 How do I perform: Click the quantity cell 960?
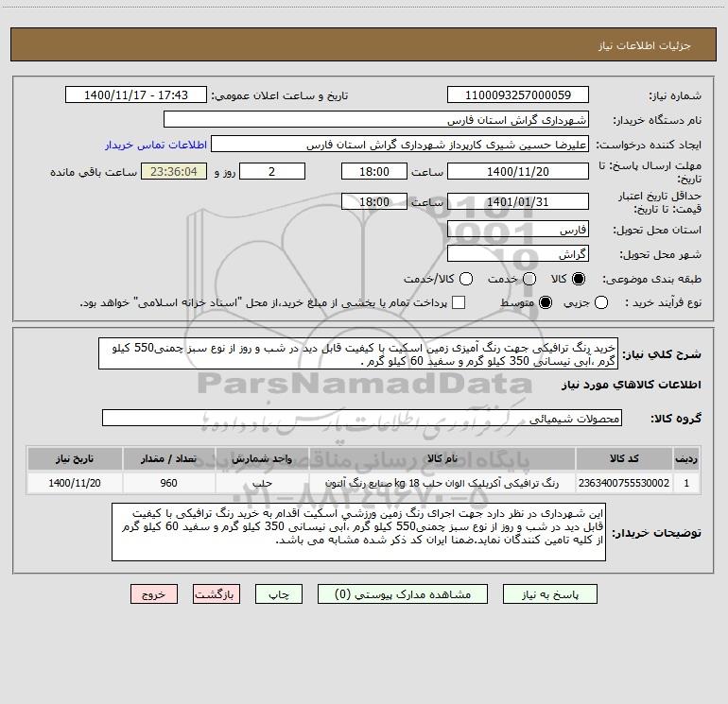[x=168, y=483]
